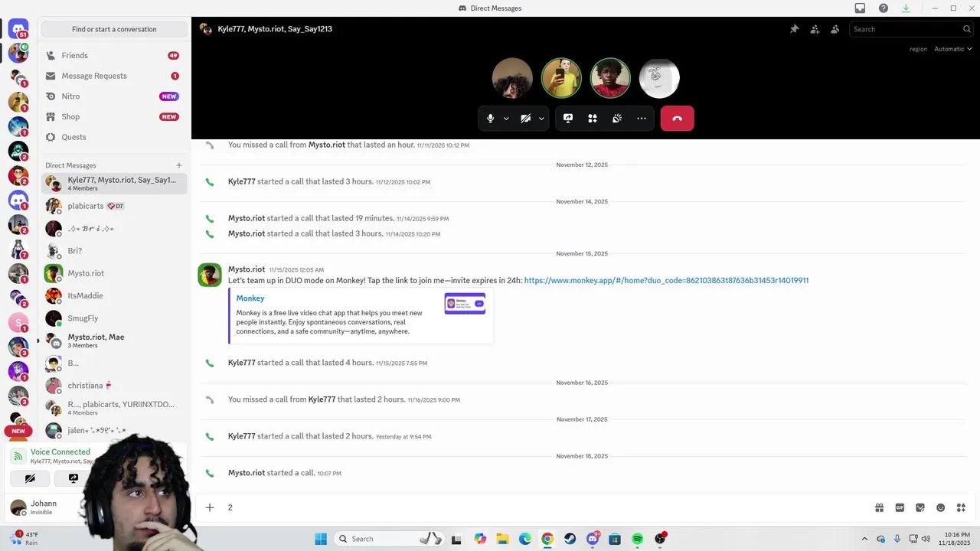Image resolution: width=980 pixels, height=551 pixels.
Task: Add friends to this group DM
Action: [x=815, y=29]
